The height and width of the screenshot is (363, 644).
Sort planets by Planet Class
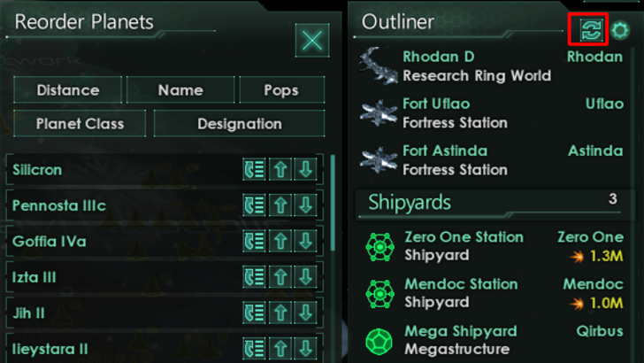coord(80,124)
